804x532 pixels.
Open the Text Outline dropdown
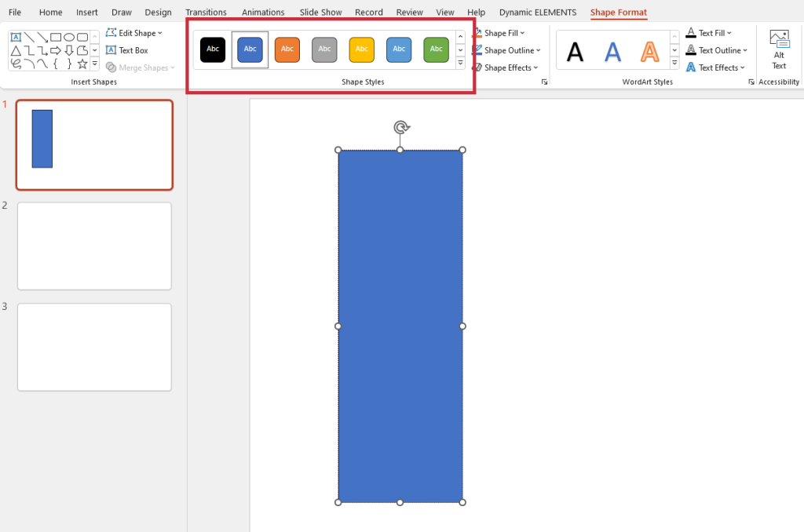pos(717,50)
